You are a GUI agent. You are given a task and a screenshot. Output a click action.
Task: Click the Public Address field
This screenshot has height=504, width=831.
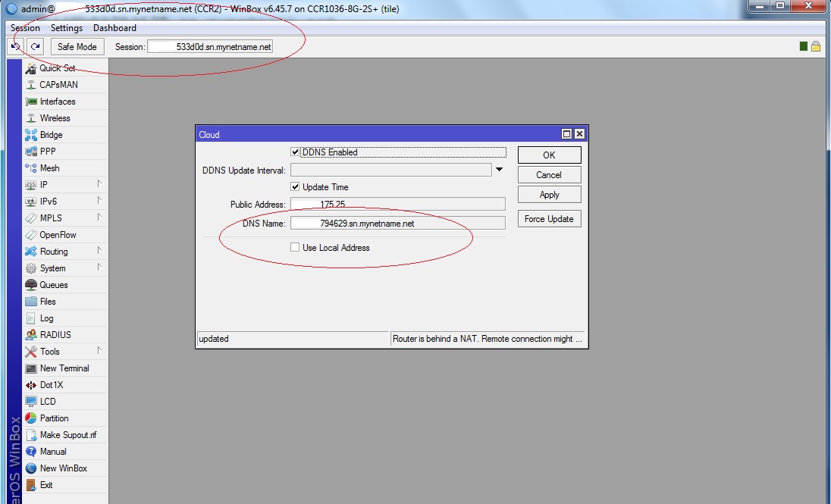pos(397,204)
